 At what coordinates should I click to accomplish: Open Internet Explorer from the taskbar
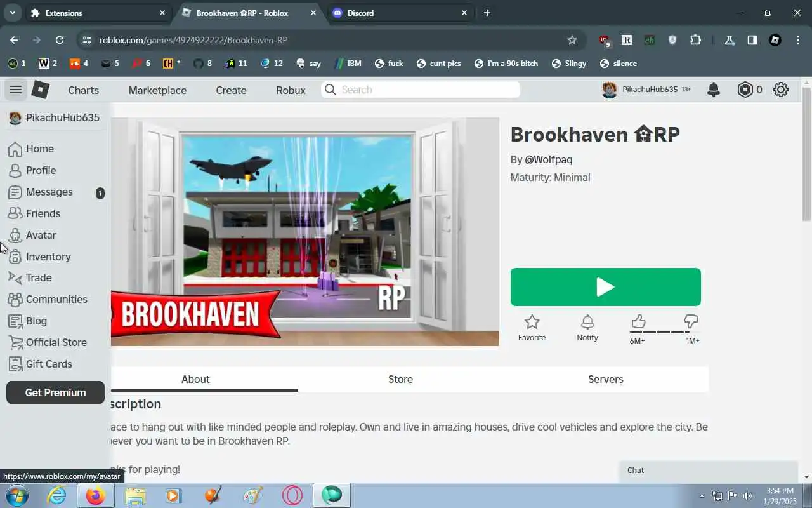coord(57,495)
